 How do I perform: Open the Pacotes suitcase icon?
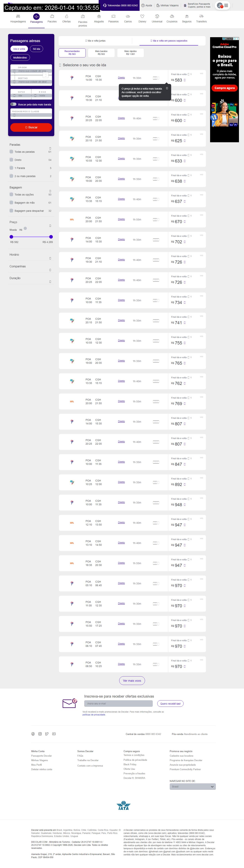pyautogui.click(x=52, y=16)
